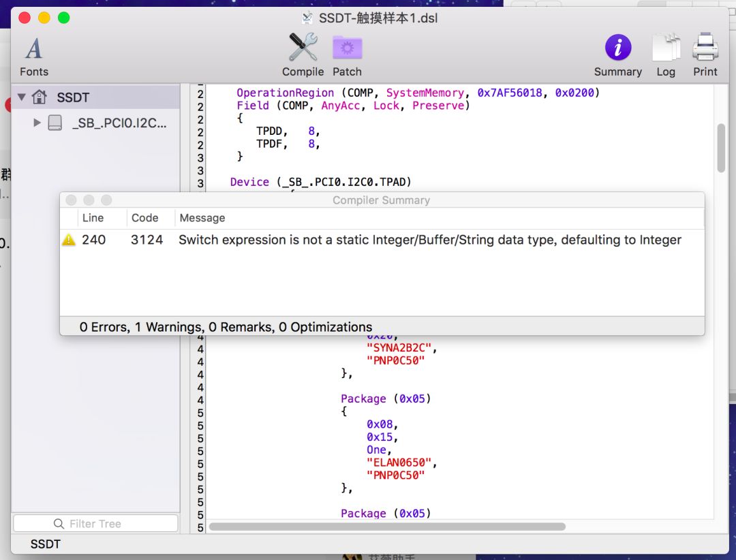Click the Compile tools icon

[303, 48]
